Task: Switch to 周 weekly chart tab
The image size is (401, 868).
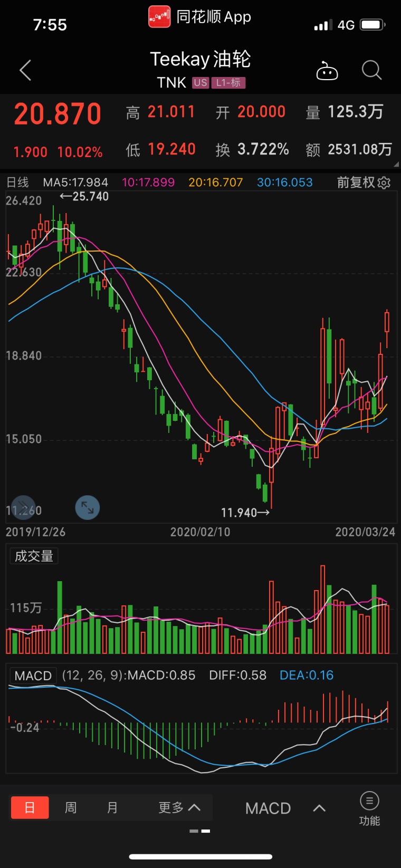Action: coord(71,807)
